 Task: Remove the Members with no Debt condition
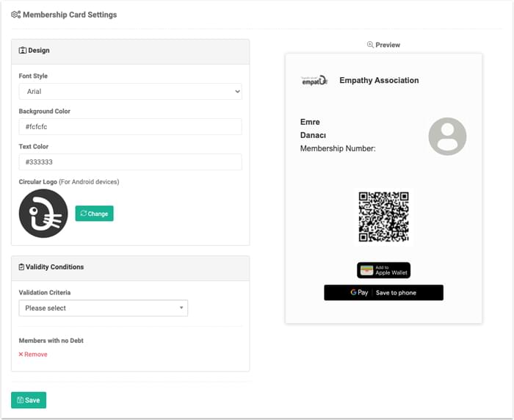coord(33,355)
